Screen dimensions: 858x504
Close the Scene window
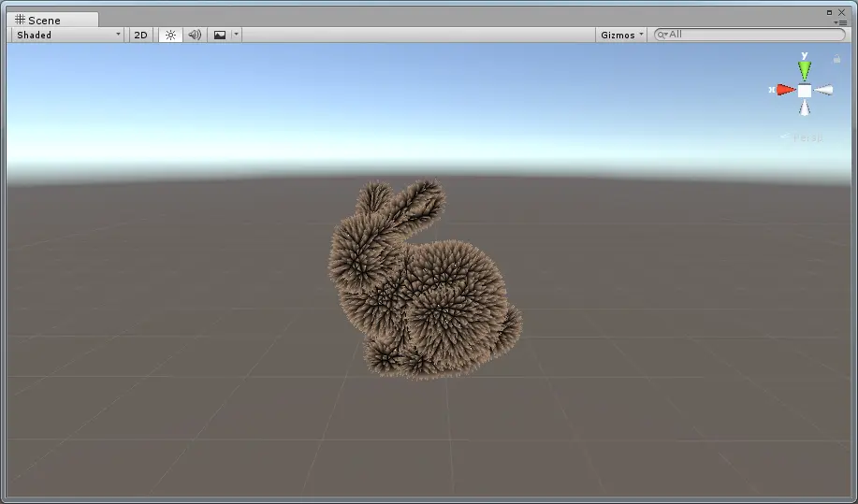point(841,12)
